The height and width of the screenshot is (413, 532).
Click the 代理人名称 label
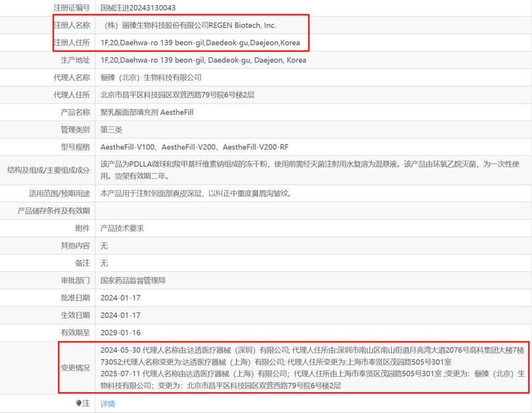(72, 78)
